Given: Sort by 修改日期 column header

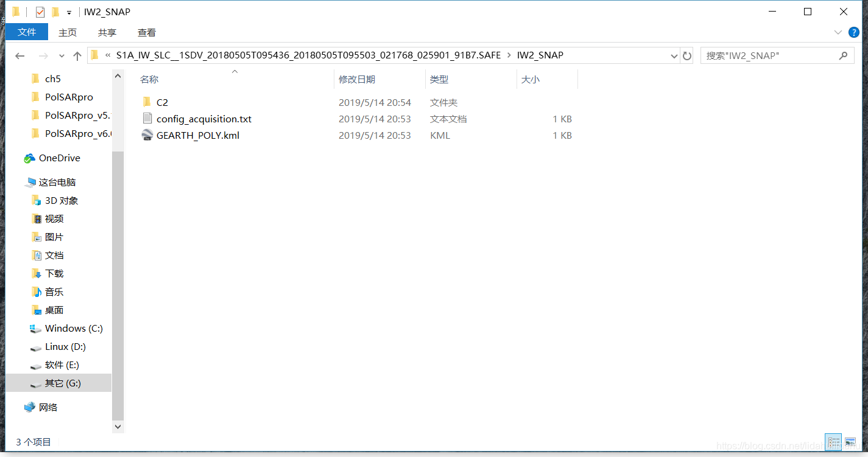Looking at the screenshot, I should (357, 80).
